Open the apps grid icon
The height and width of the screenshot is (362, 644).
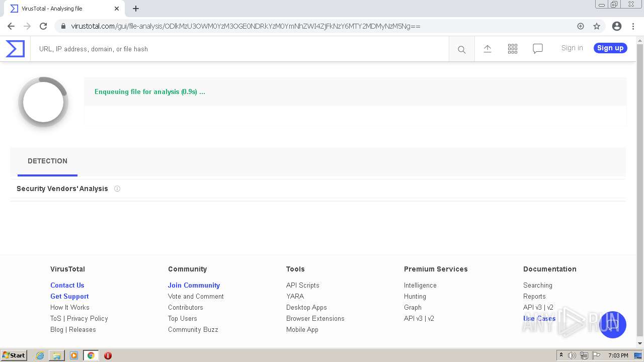[513, 49]
